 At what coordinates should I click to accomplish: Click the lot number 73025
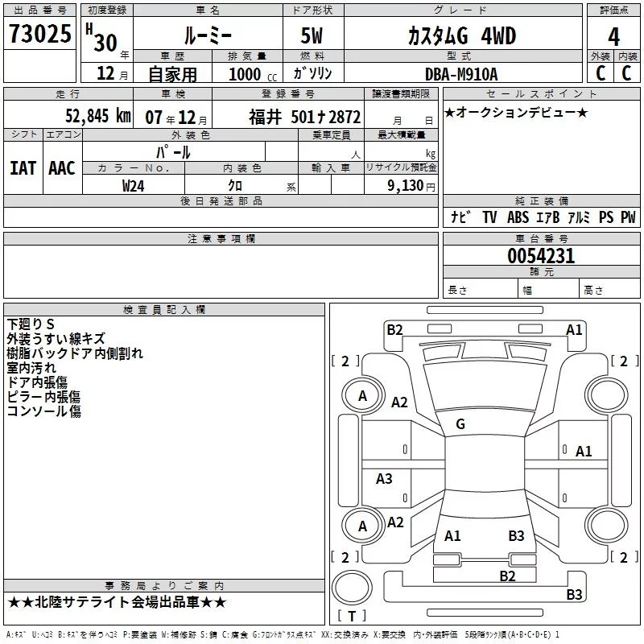point(39,33)
